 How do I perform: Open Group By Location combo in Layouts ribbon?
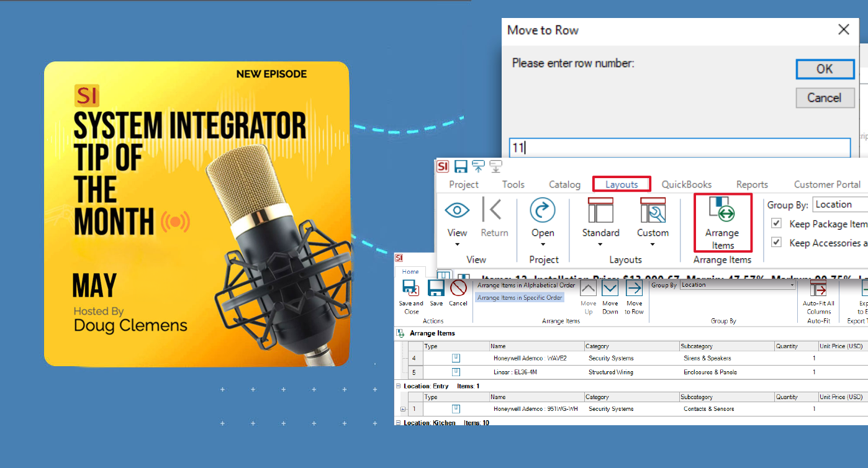(840, 204)
